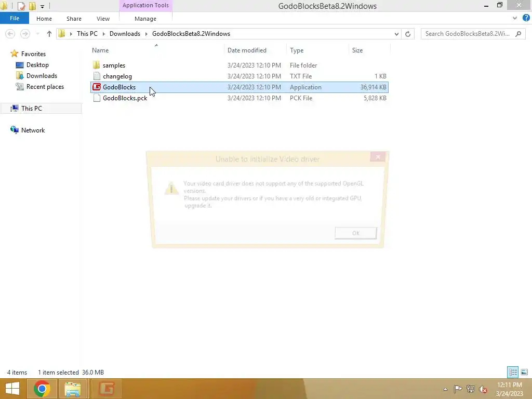The image size is (532, 399).
Task: Refresh the current folder view
Action: (x=408, y=34)
